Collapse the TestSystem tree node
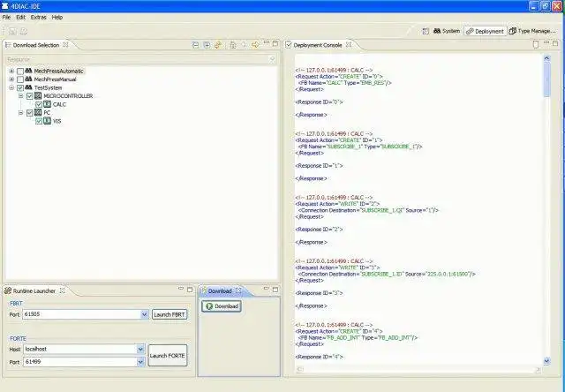Image resolution: width=565 pixels, height=392 pixels. [11, 87]
